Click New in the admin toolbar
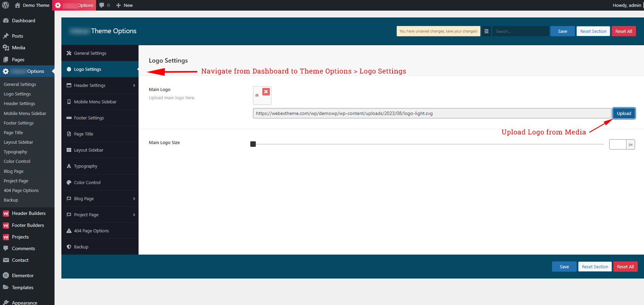Image resolution: width=644 pixels, height=305 pixels. [x=124, y=5]
